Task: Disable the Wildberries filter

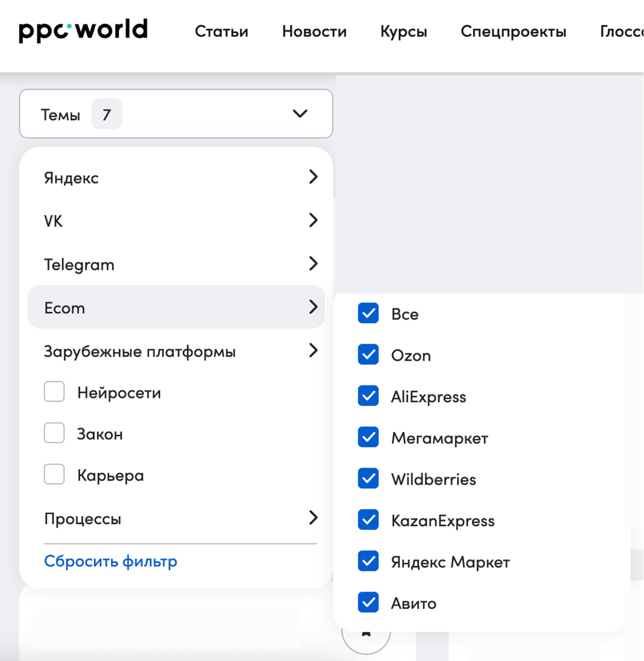Action: point(368,479)
